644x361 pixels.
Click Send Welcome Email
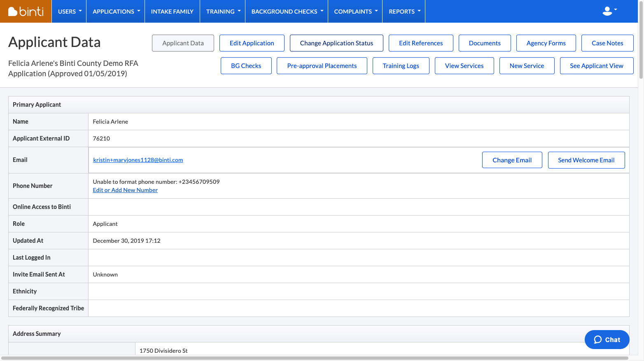(x=586, y=160)
